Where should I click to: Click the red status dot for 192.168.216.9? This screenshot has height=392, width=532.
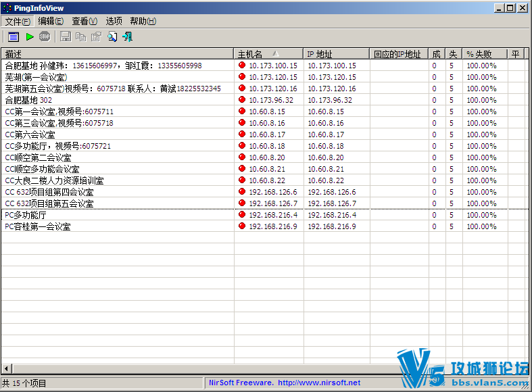point(242,226)
